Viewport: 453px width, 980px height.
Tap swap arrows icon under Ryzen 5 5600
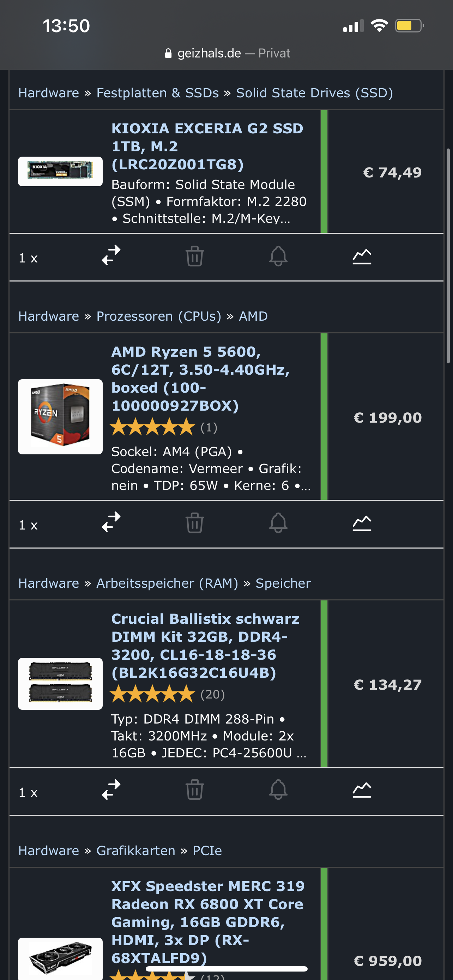pyautogui.click(x=111, y=522)
